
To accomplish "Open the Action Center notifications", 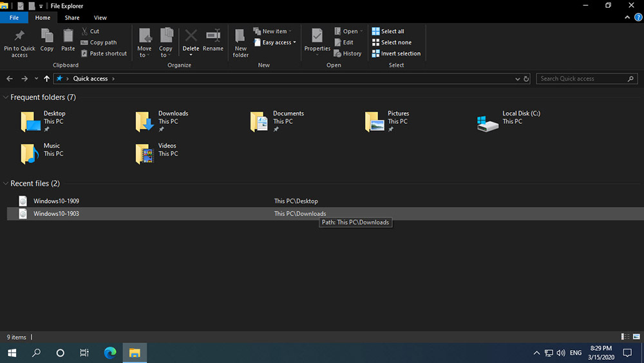I will (627, 353).
